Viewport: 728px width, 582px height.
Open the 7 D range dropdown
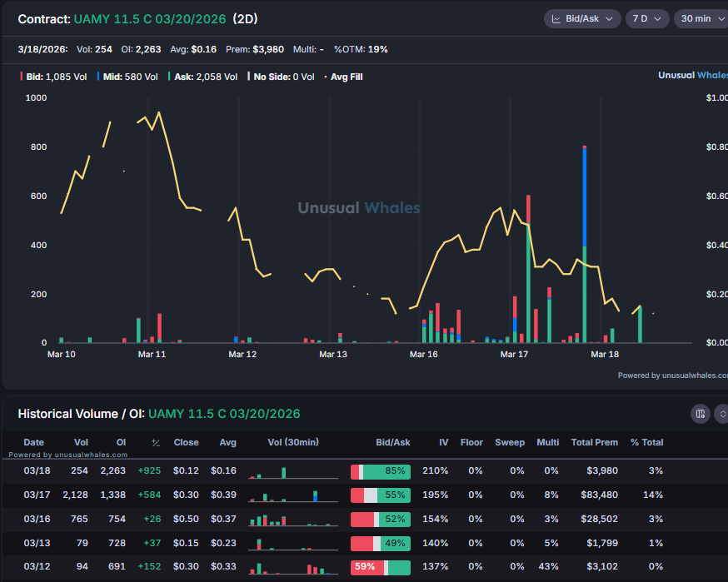pyautogui.click(x=646, y=19)
